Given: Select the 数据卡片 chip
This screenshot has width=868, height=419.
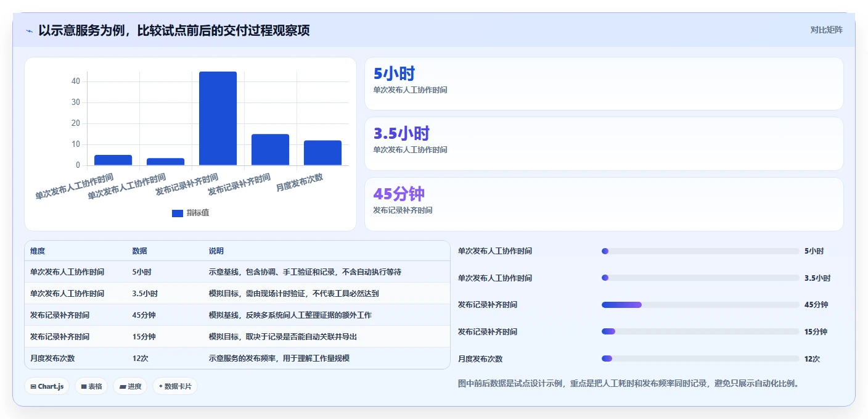Looking at the screenshot, I should [x=175, y=386].
